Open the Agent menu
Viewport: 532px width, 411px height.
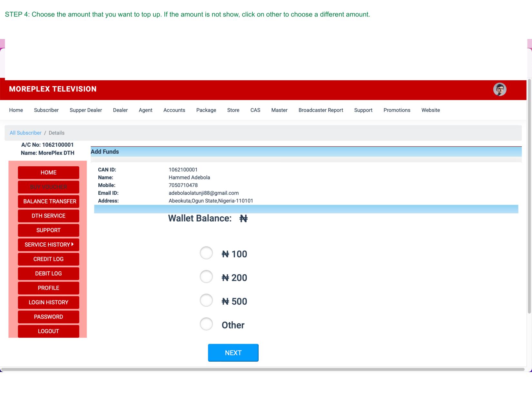(145, 110)
